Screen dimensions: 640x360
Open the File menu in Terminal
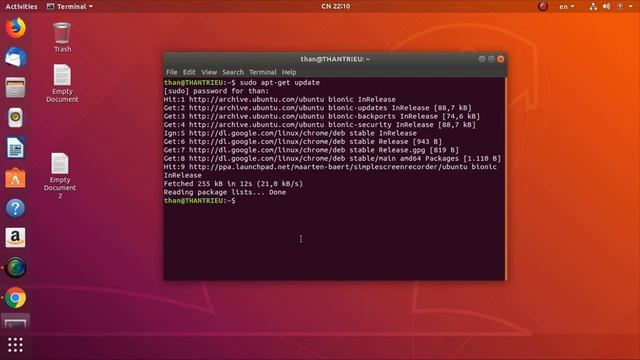click(171, 72)
